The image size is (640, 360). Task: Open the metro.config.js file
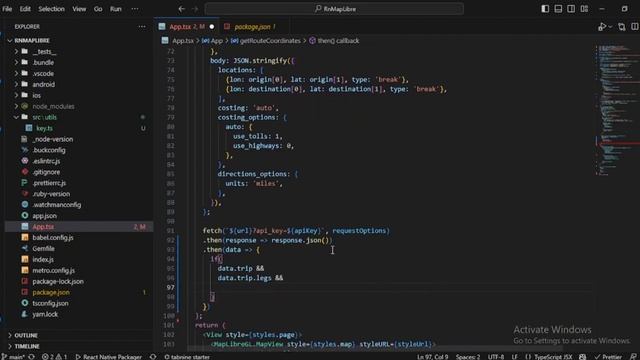pyautogui.click(x=53, y=271)
